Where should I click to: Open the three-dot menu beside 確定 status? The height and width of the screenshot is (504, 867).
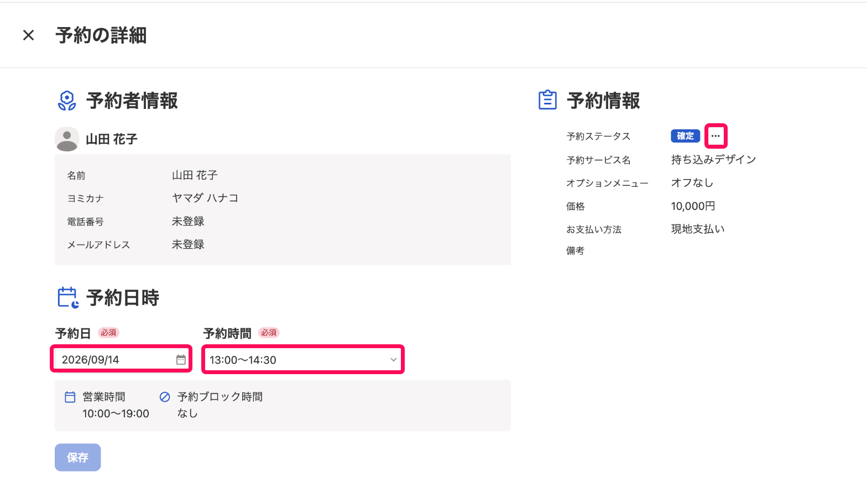click(x=715, y=136)
